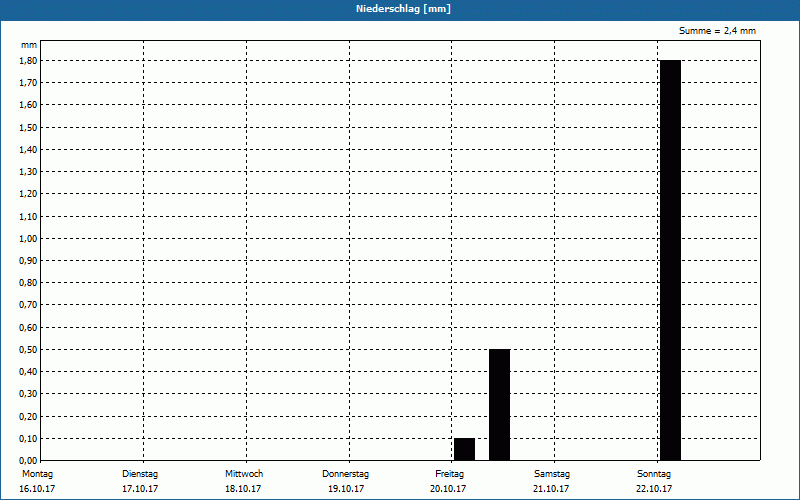Select the Summe = 2,4 mm label

point(717,31)
